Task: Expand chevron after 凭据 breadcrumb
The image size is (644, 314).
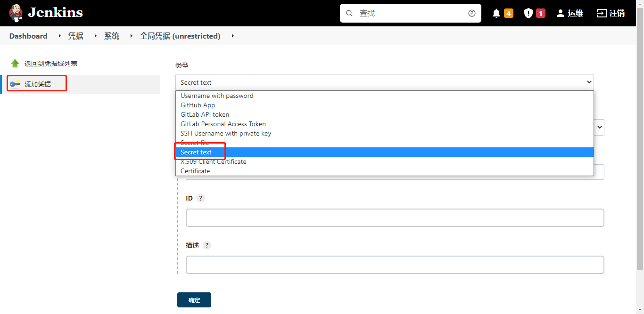Action: coord(95,36)
